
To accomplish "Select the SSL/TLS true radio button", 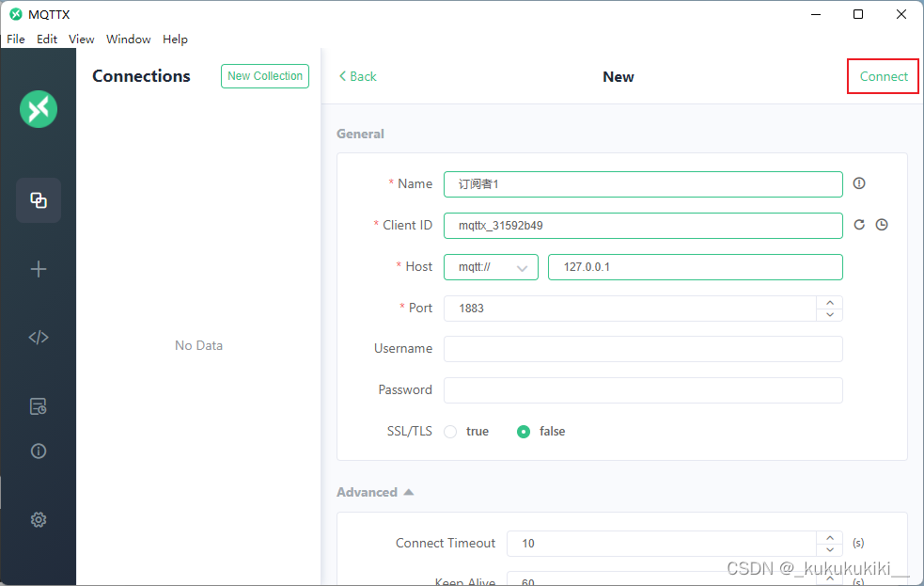I will click(450, 432).
